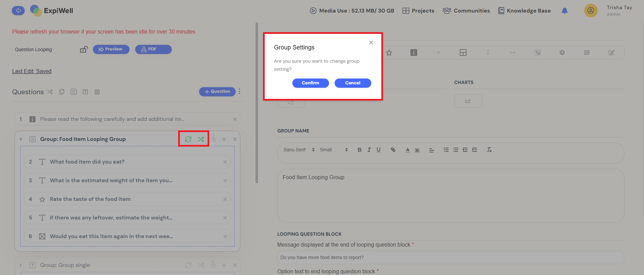
Task: Cancel the Group Settings dialog
Action: (x=353, y=83)
